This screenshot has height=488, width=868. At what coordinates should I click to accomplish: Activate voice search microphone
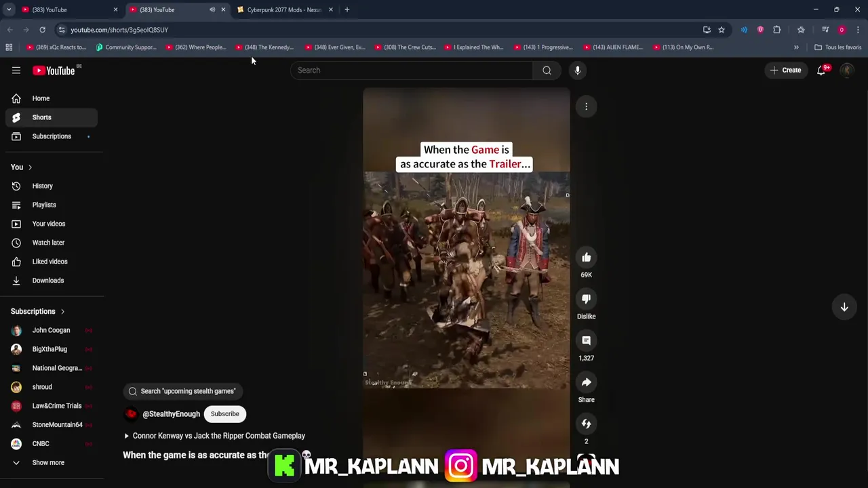coord(577,70)
